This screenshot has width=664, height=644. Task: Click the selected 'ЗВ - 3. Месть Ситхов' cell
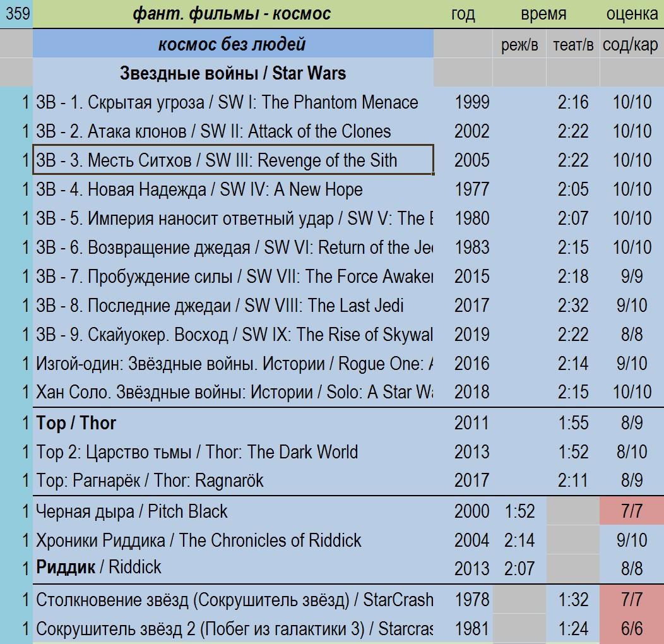click(x=233, y=160)
